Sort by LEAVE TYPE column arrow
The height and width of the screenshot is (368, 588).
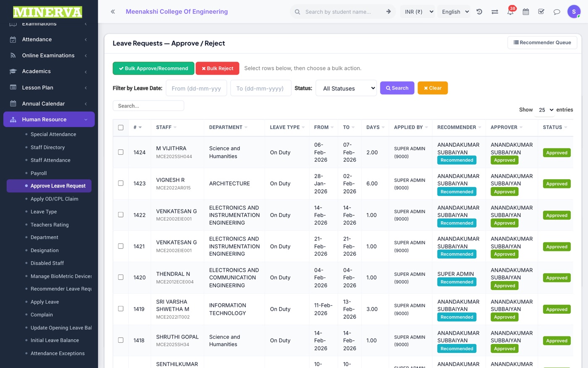303,127
